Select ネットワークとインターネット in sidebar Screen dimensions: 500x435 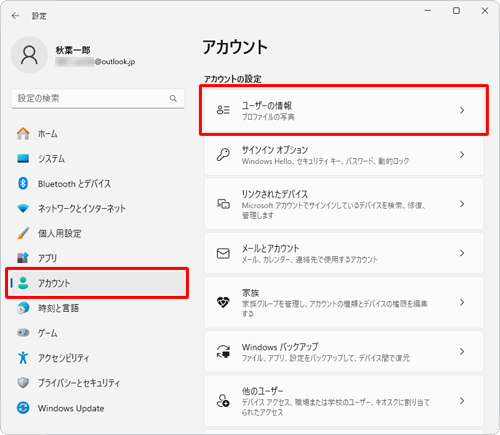[97, 208]
